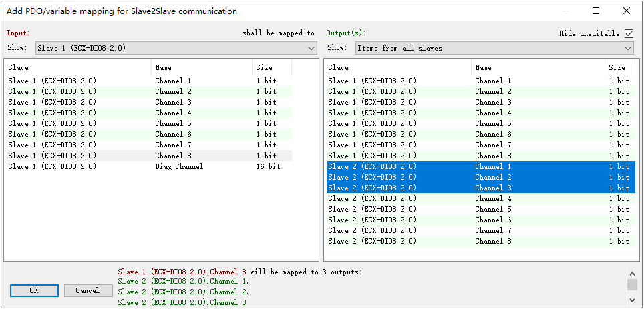
Task: Maximize the mapping dialog window
Action: pos(596,11)
